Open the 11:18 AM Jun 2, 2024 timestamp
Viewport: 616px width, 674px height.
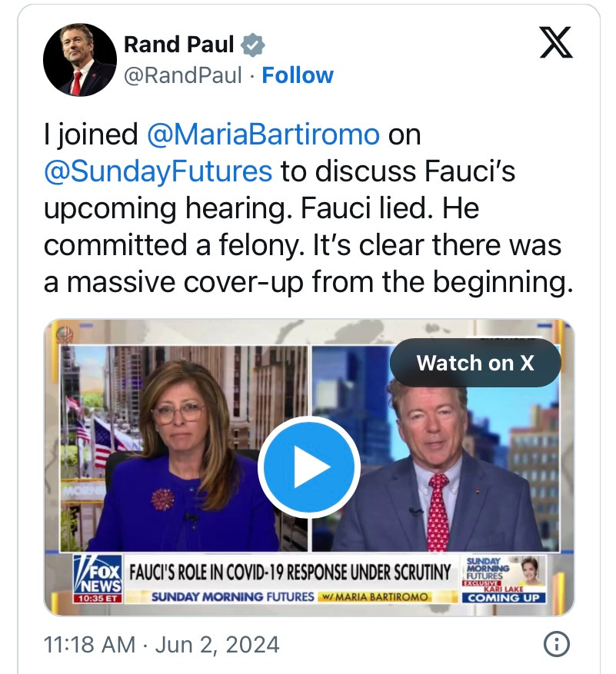click(x=161, y=645)
